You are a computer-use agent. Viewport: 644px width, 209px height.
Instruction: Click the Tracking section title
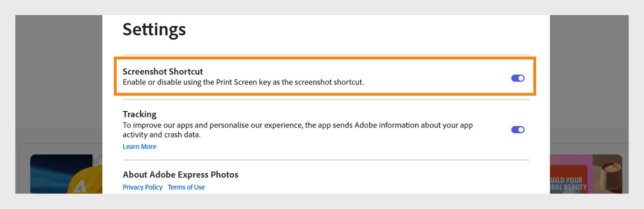tap(140, 114)
